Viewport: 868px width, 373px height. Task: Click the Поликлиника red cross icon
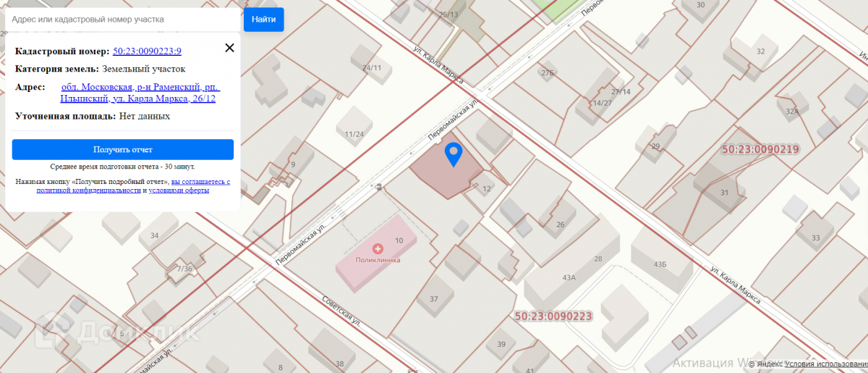pyautogui.click(x=378, y=248)
